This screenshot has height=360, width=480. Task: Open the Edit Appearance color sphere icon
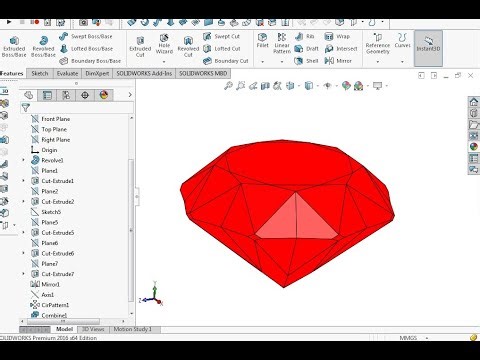pyautogui.click(x=346, y=86)
